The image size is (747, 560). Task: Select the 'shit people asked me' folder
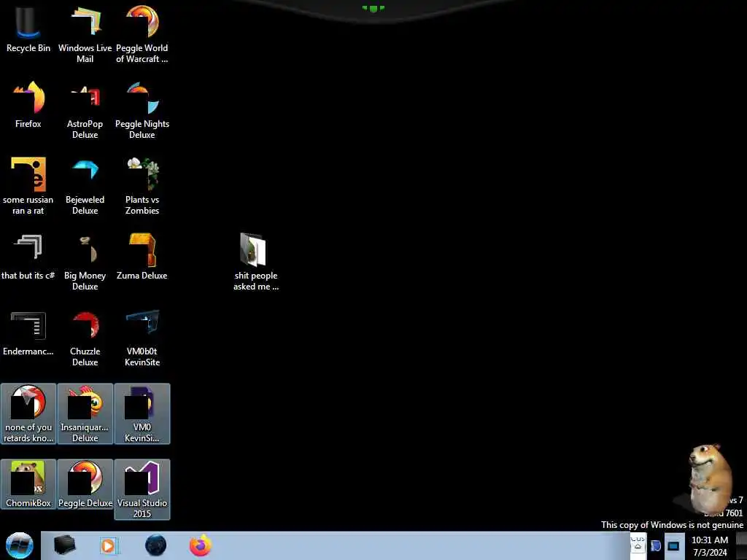point(256,261)
